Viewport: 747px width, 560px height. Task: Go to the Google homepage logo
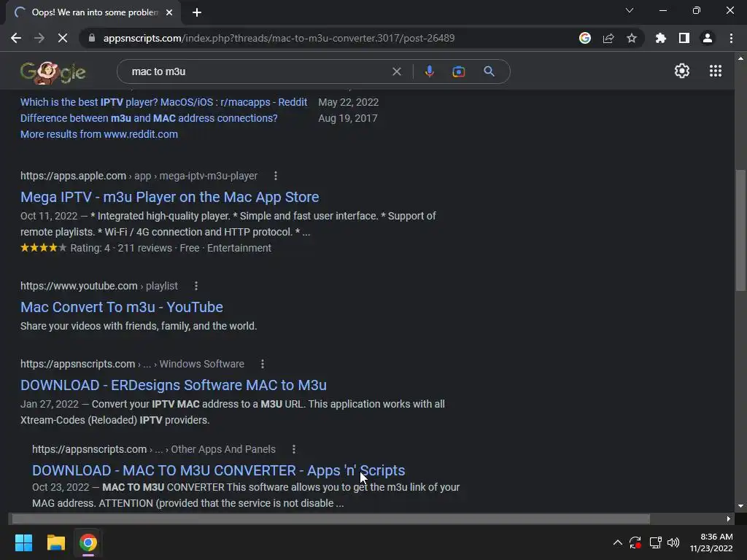click(x=53, y=72)
